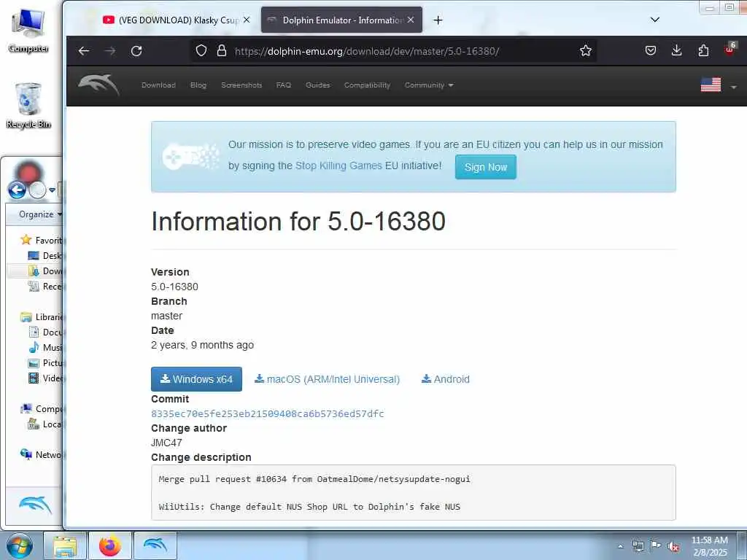Image resolution: width=747 pixels, height=560 pixels.
Task: Click the JMC47 change author text
Action: [166, 443]
